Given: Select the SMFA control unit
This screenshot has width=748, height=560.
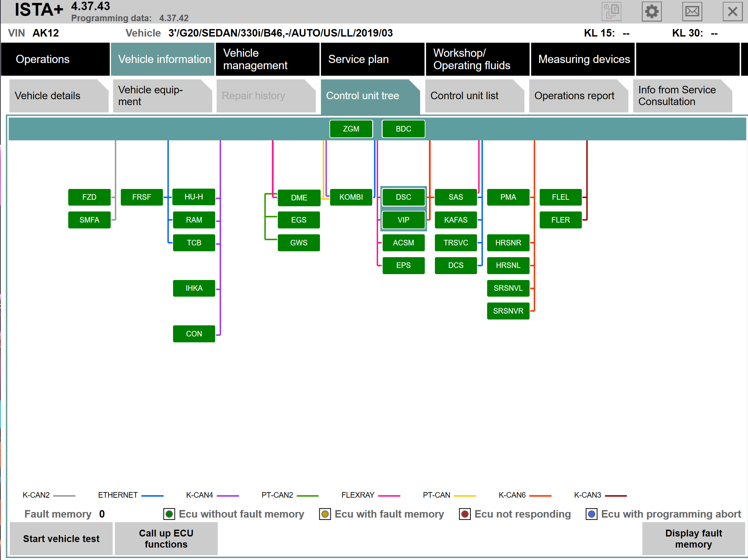Looking at the screenshot, I should click(89, 220).
